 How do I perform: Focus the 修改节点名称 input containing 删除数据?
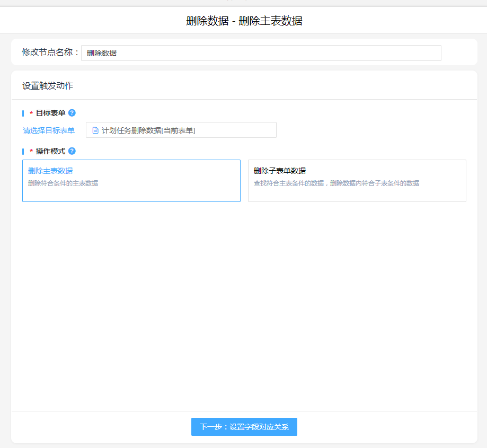(261, 53)
